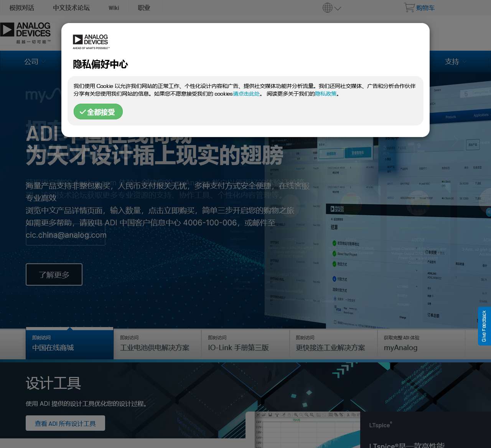Go to 中文技术论坛

coord(71,8)
